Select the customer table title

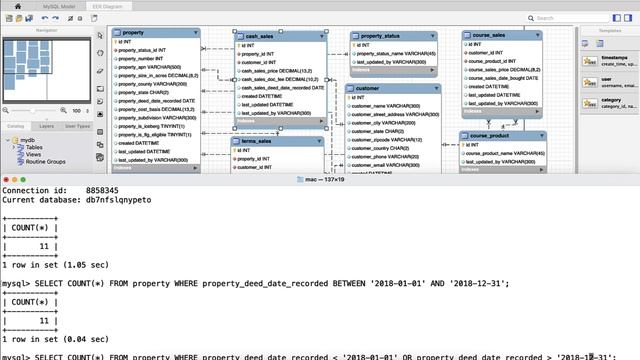click(367, 89)
